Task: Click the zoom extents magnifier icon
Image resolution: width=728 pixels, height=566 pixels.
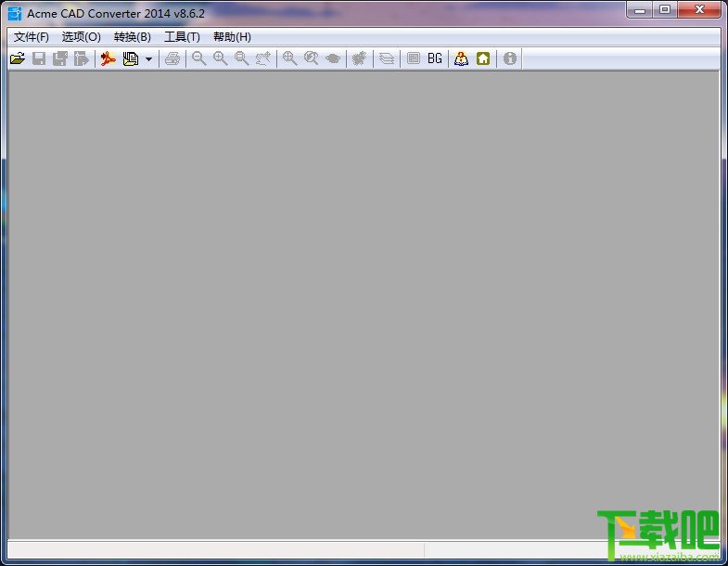Action: [290, 58]
